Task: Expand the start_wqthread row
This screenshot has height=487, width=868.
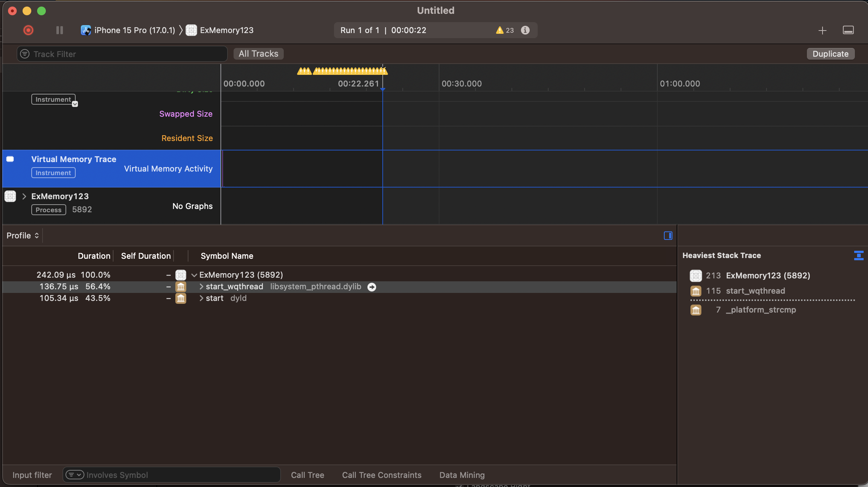Action: tap(201, 287)
